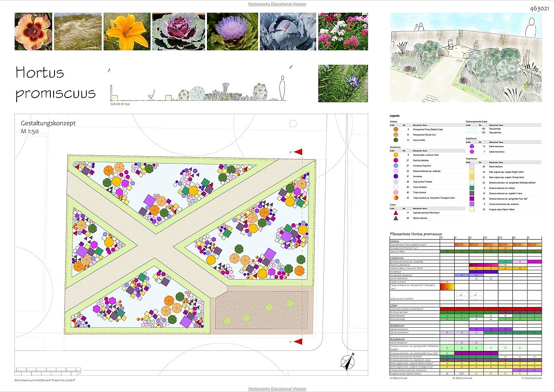Click the red section marker A' above the plan
This screenshot has width=554, height=392.
click(x=298, y=152)
